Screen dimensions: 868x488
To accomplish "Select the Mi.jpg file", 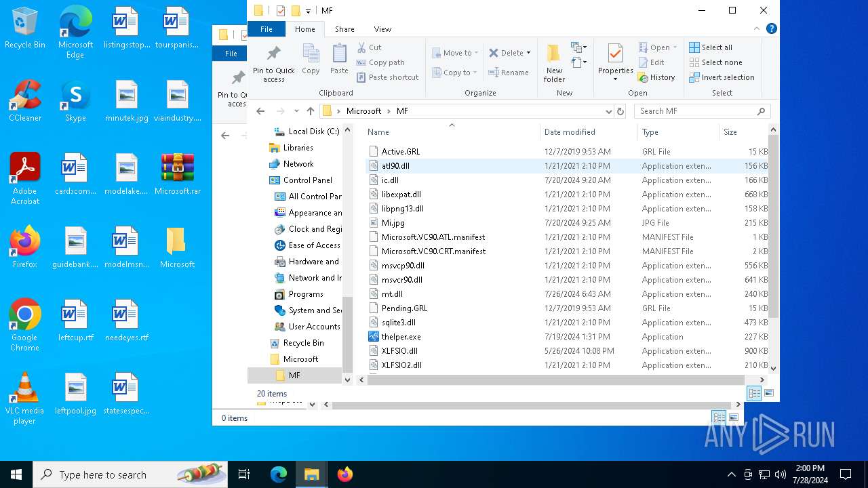I will click(x=393, y=223).
